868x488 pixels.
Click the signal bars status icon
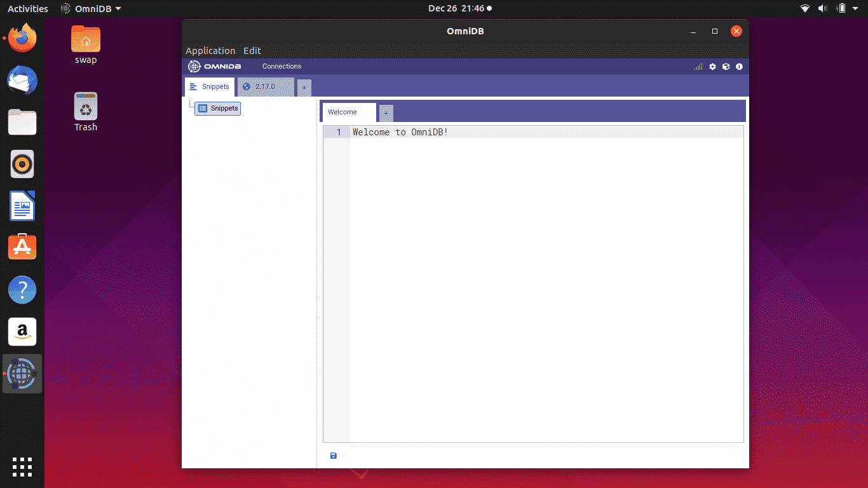698,67
